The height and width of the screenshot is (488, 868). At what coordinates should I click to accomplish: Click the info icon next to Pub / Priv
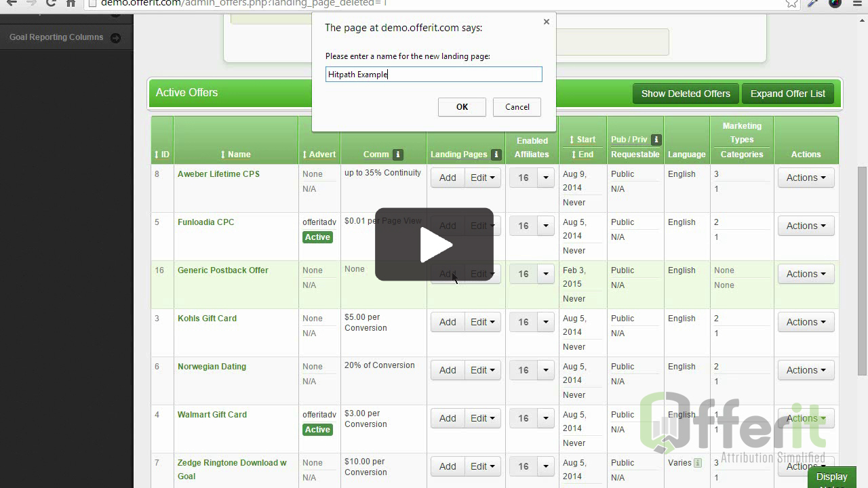[656, 140]
